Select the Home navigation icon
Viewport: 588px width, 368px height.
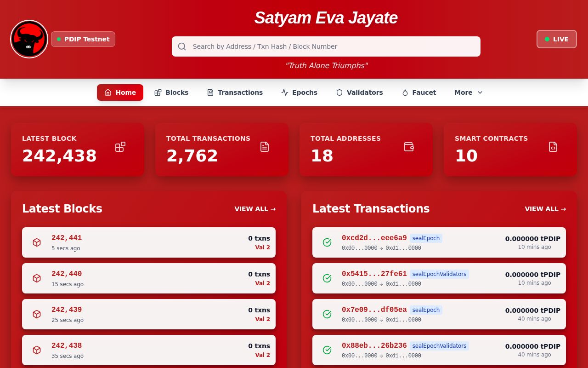[108, 92]
